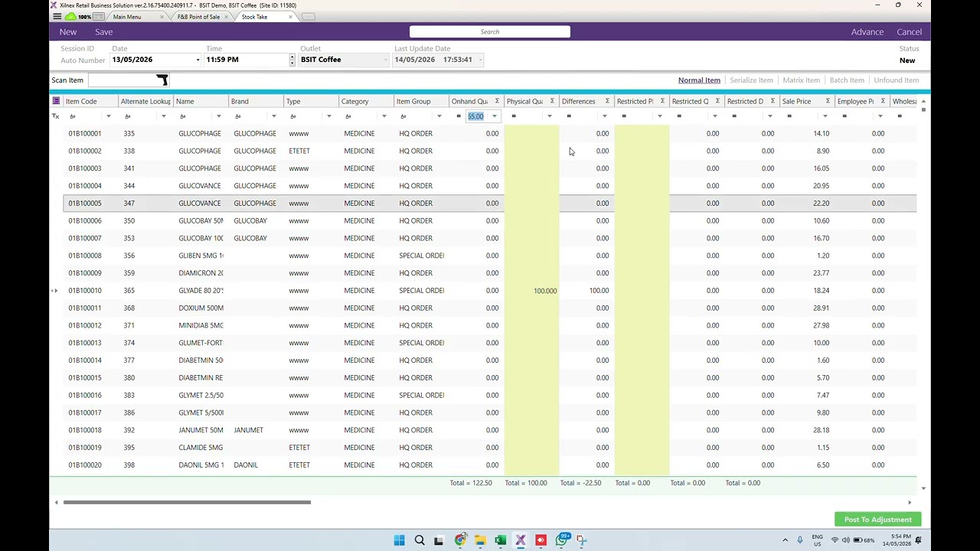The image size is (980, 551).
Task: Open the hamburger application menu
Action: click(x=57, y=16)
